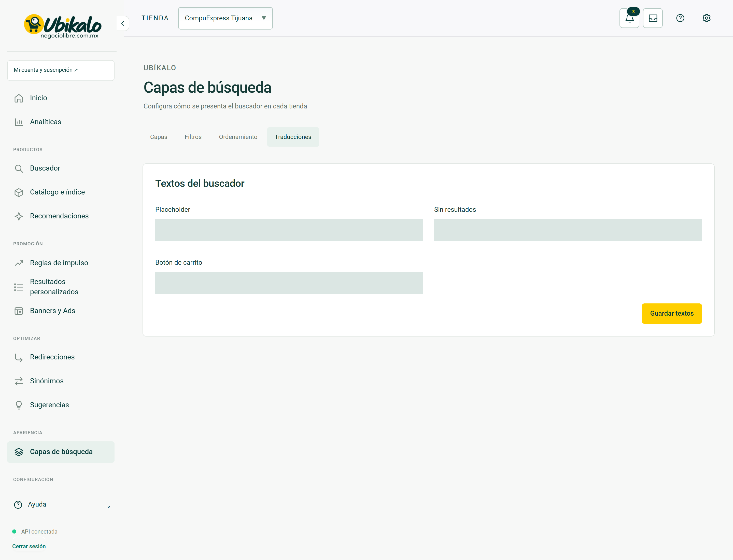Open the CompuExpress Tijuana store dropdown
The height and width of the screenshot is (560, 733).
pos(225,18)
